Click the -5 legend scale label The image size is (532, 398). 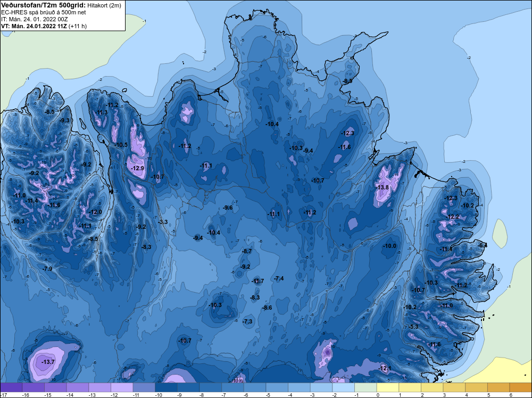pyautogui.click(x=268, y=395)
